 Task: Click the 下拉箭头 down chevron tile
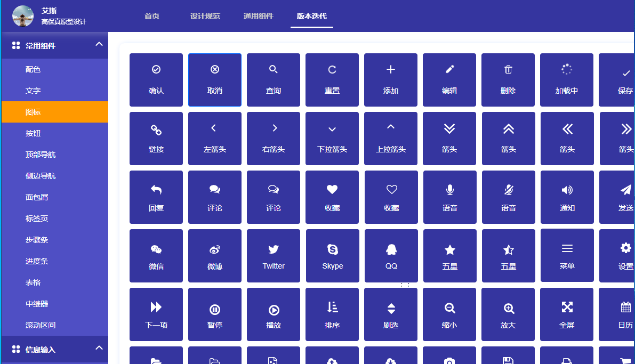click(x=332, y=139)
